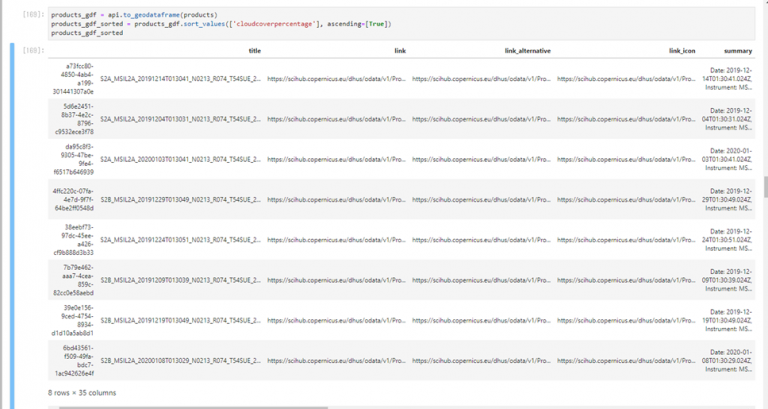
Task: Click the link_alternative URL in the 20191204T013031 row
Action: coord(481,119)
